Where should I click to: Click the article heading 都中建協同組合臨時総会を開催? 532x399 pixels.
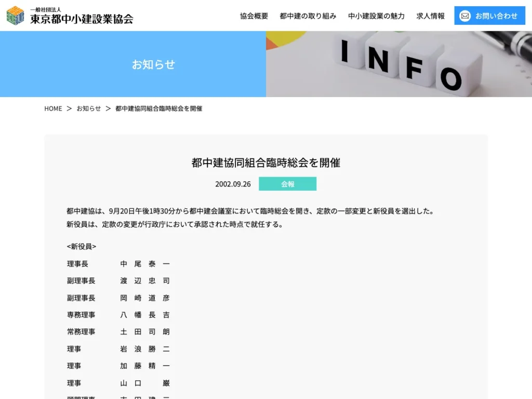(265, 163)
